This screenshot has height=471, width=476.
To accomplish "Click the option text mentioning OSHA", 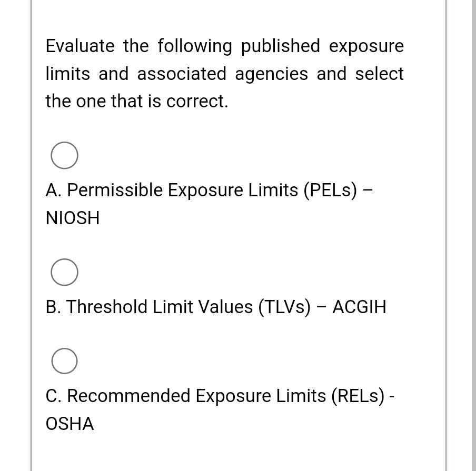I will tap(69, 423).
